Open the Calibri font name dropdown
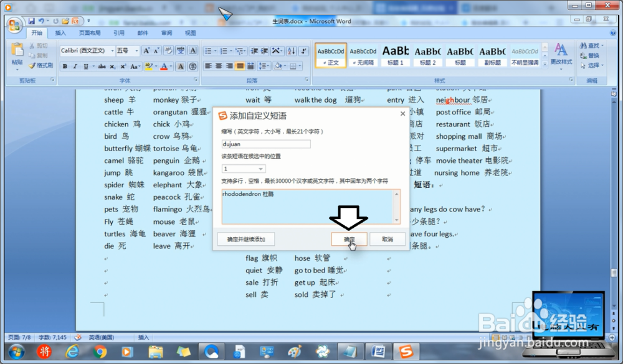Viewport: 623px width, 364px height. 112,51
